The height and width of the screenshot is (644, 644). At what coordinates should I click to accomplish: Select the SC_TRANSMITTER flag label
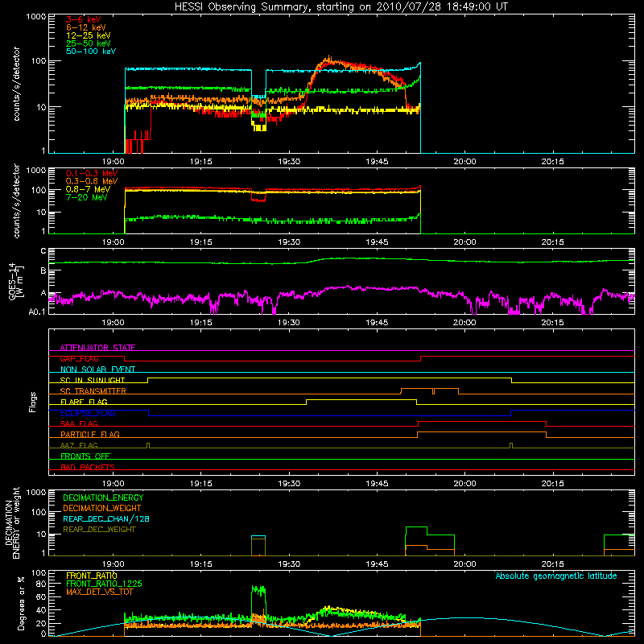93,391
